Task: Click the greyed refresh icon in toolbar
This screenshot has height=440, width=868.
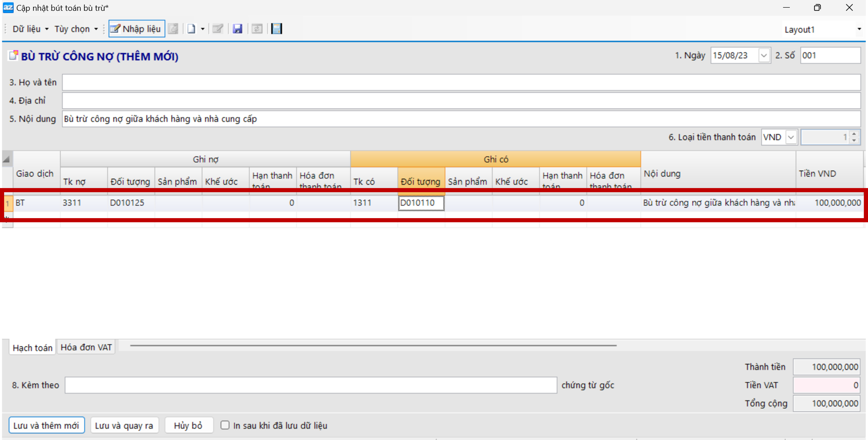Action: pyautogui.click(x=257, y=29)
